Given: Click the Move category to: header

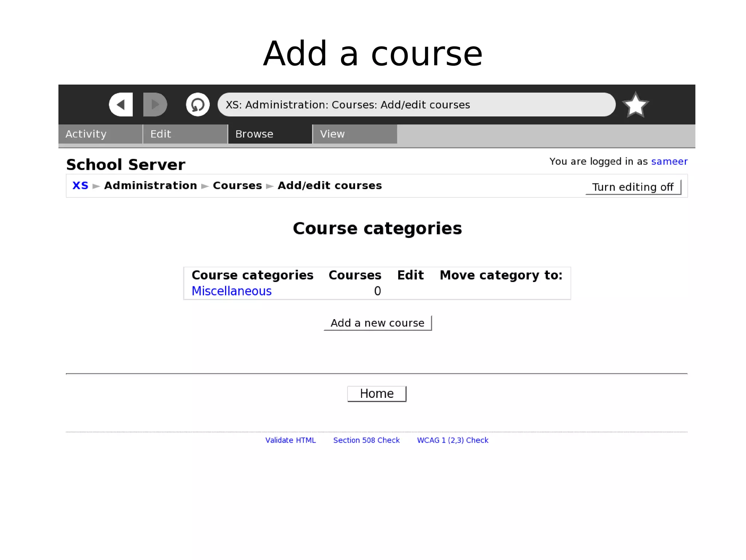Looking at the screenshot, I should (x=501, y=275).
